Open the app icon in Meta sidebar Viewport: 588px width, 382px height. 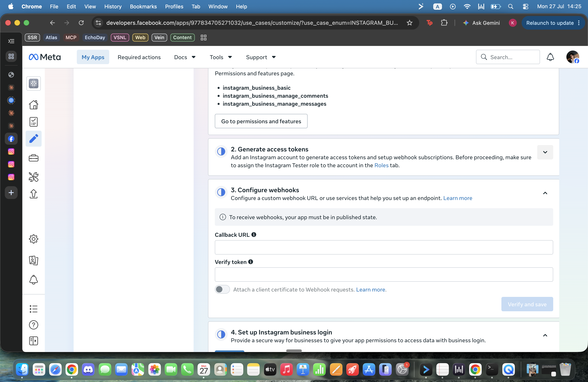(x=34, y=83)
